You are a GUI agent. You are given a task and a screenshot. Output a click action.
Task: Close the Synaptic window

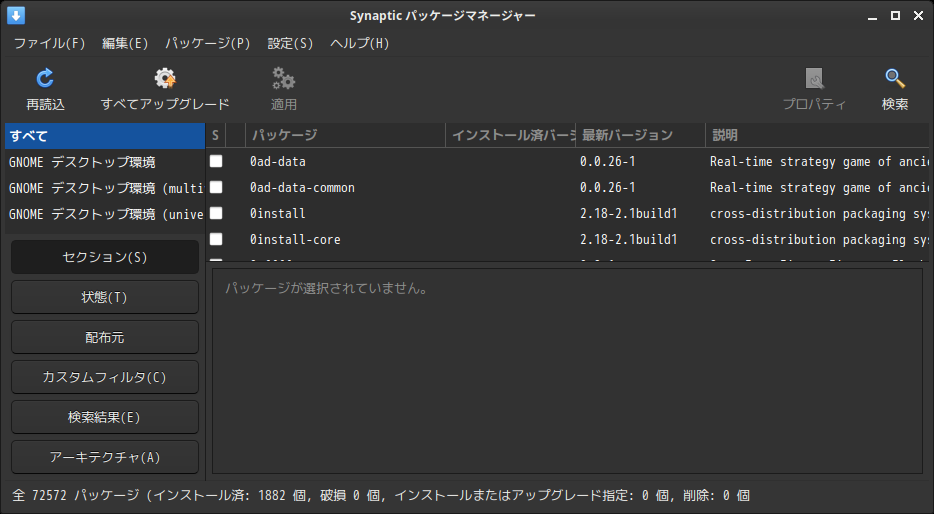pyautogui.click(x=919, y=16)
